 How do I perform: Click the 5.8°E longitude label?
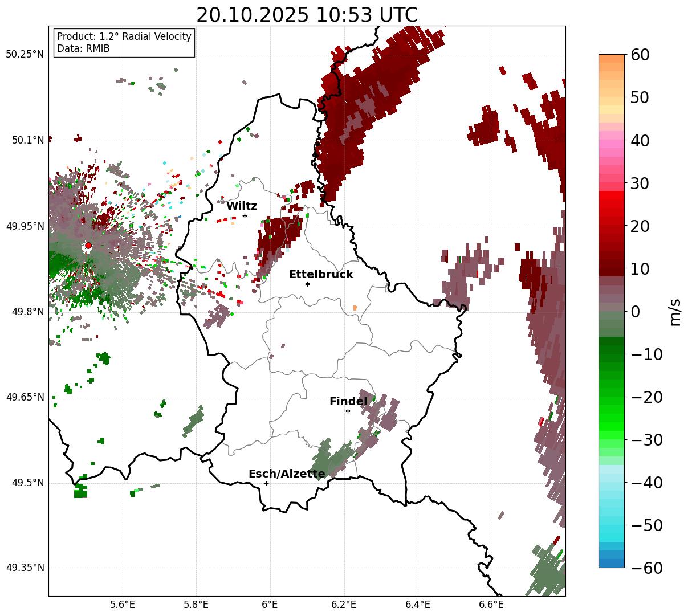tap(196, 605)
